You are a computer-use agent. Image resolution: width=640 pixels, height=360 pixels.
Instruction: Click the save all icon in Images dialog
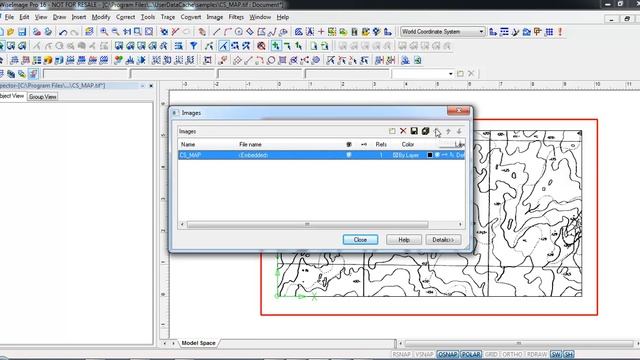click(425, 131)
